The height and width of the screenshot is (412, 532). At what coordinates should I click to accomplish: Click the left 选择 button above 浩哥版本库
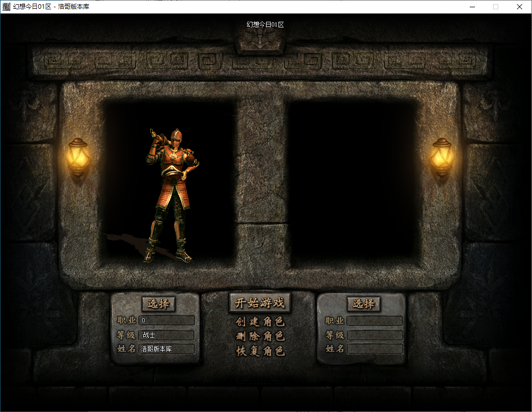(158, 304)
